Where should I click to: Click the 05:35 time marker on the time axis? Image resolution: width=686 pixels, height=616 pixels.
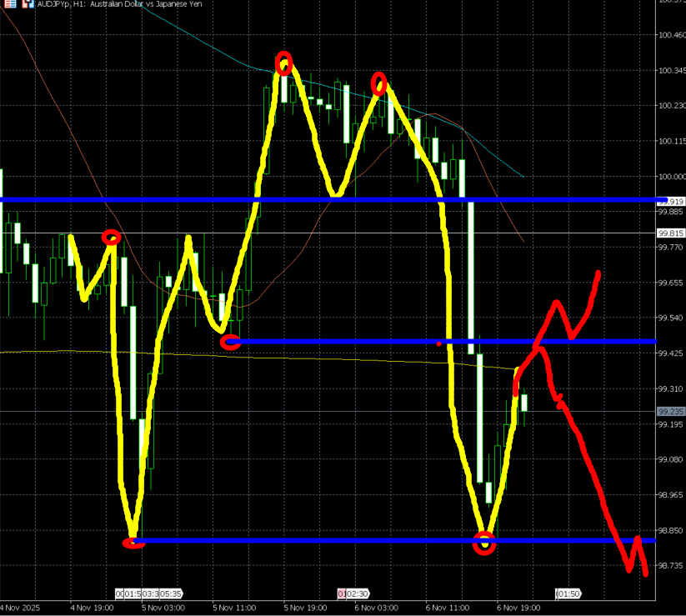[x=170, y=594]
